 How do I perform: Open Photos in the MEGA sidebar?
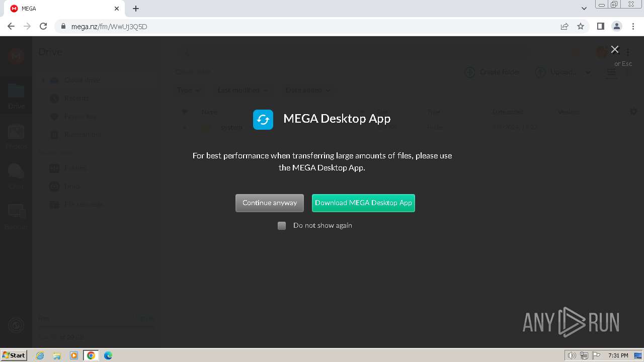tap(16, 137)
